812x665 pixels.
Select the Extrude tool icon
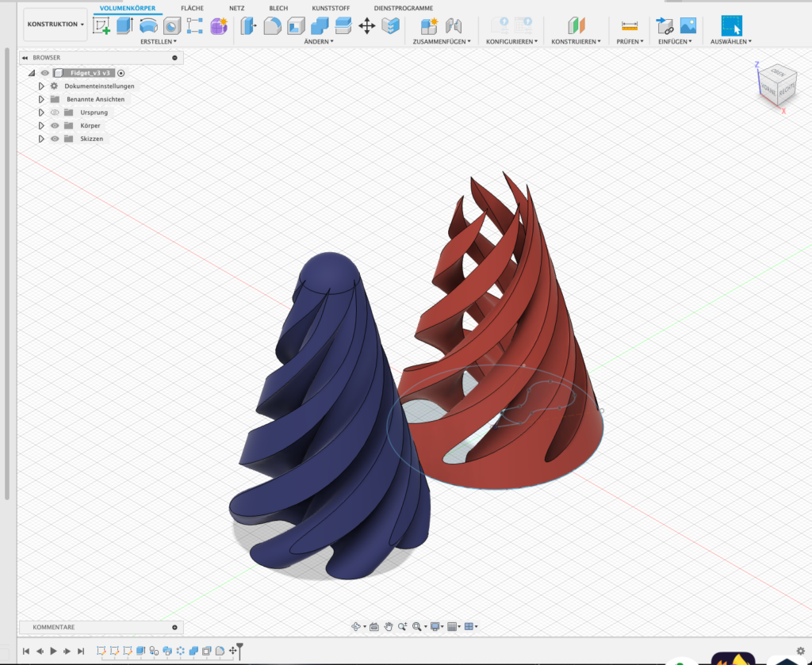(x=124, y=26)
